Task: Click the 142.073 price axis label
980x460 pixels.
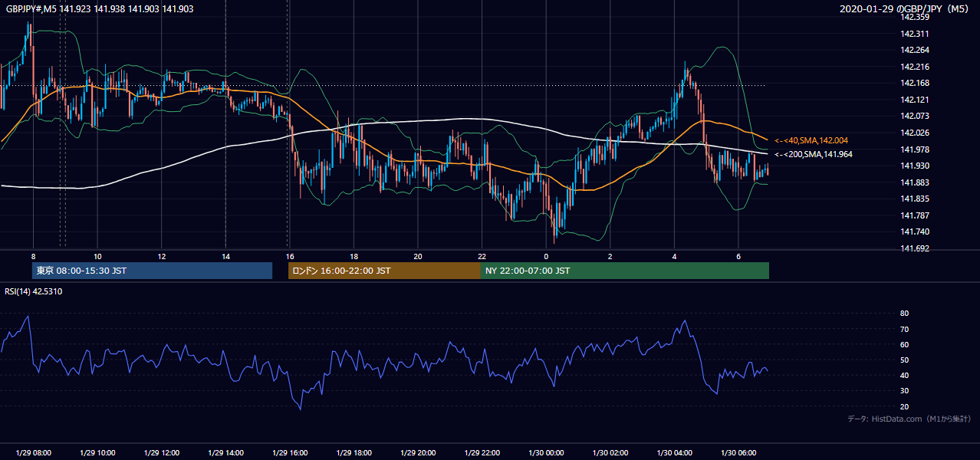Action: pyautogui.click(x=915, y=116)
